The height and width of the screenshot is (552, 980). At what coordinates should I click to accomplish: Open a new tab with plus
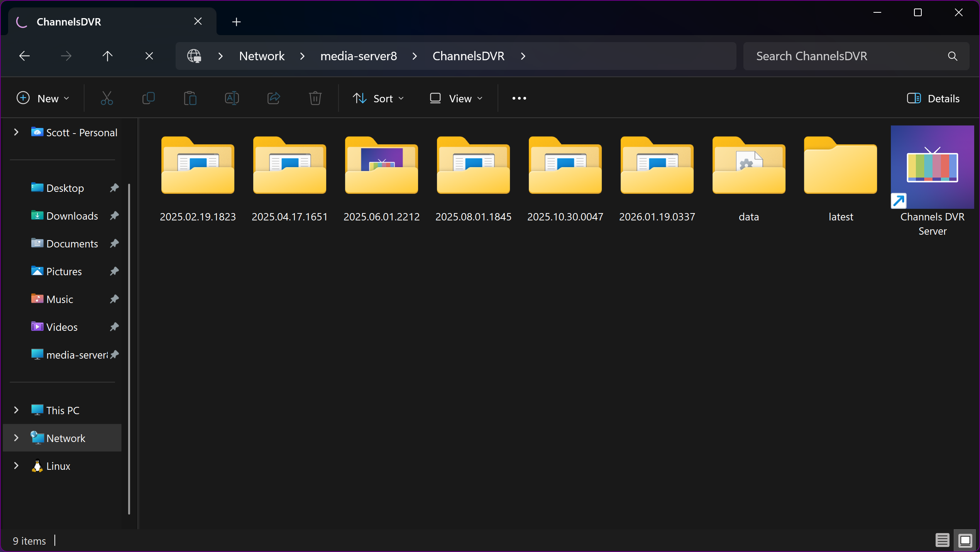(236, 22)
